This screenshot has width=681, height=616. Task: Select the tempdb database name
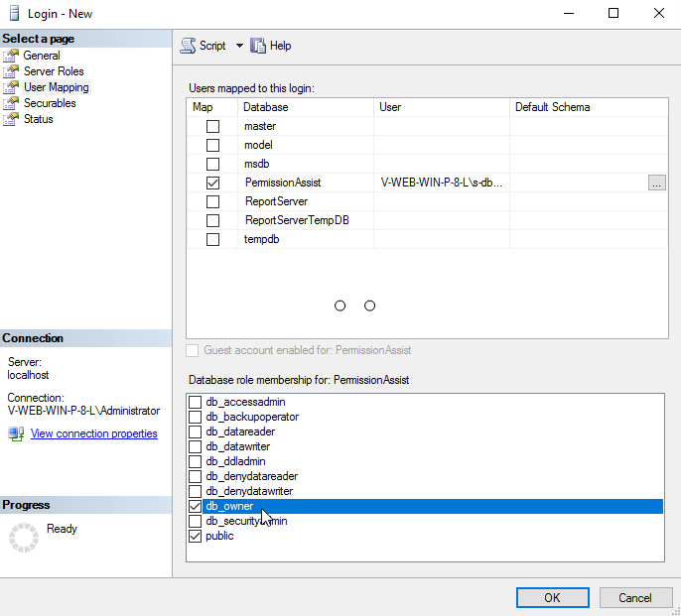point(261,240)
